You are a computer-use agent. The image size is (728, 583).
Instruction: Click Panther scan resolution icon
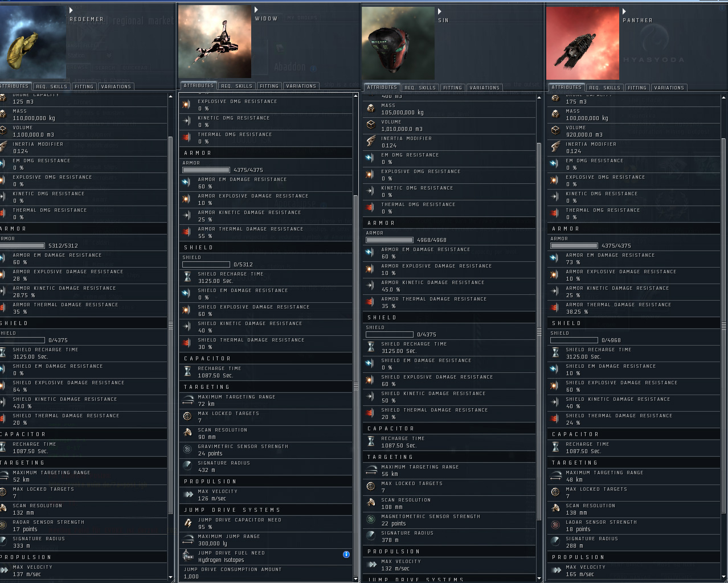point(555,509)
